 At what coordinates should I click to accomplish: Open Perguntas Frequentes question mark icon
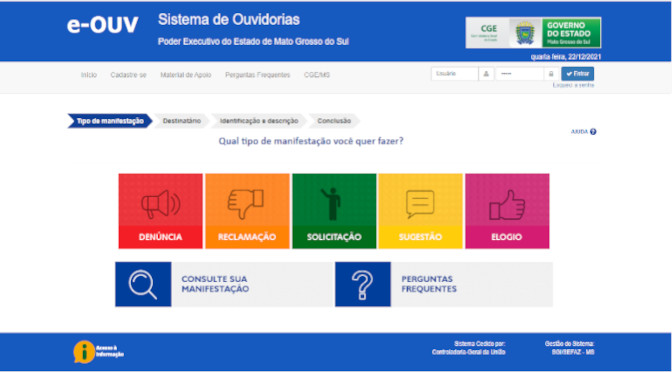pos(363,284)
